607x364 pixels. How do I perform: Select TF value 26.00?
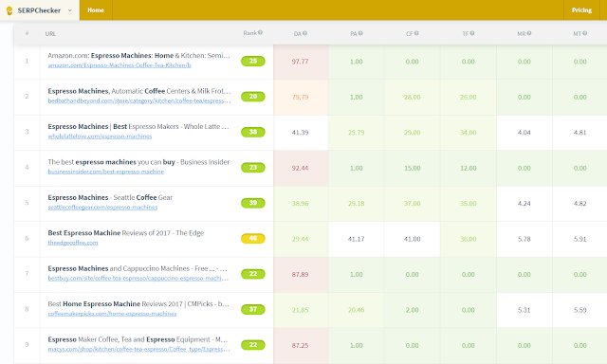coord(468,97)
